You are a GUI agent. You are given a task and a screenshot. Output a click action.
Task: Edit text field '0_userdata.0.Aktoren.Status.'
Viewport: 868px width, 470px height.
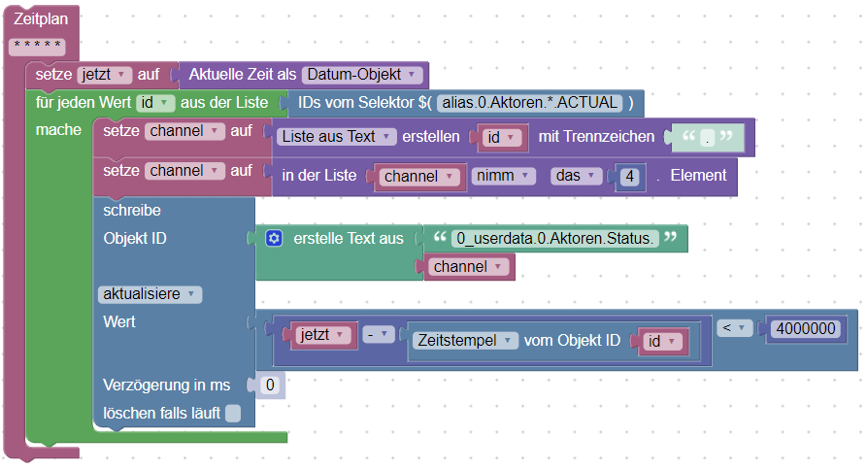[555, 239]
